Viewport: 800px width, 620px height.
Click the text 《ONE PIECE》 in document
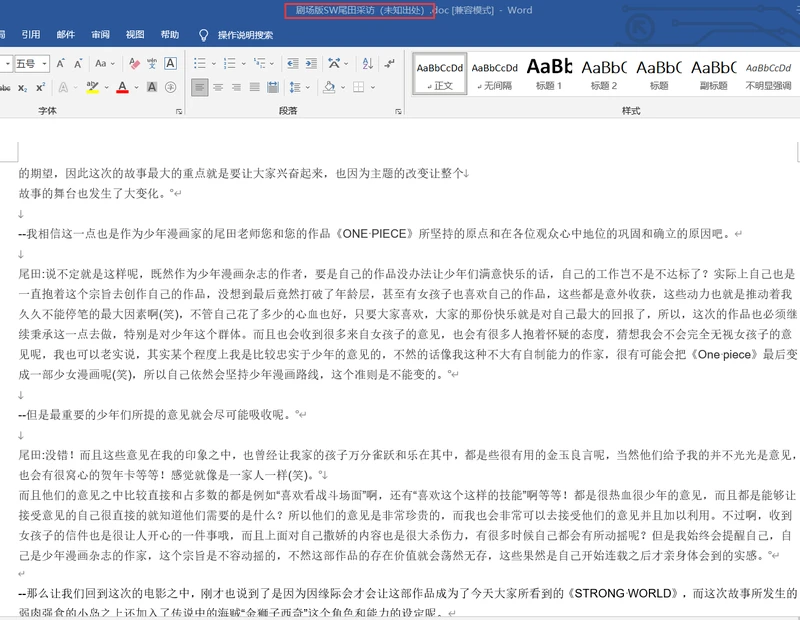pos(374,234)
